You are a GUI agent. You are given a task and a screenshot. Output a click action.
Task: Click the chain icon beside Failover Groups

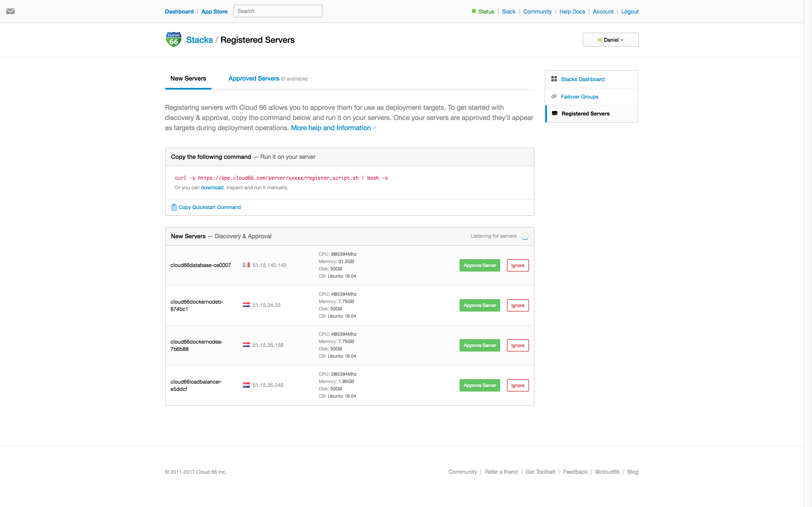555,96
